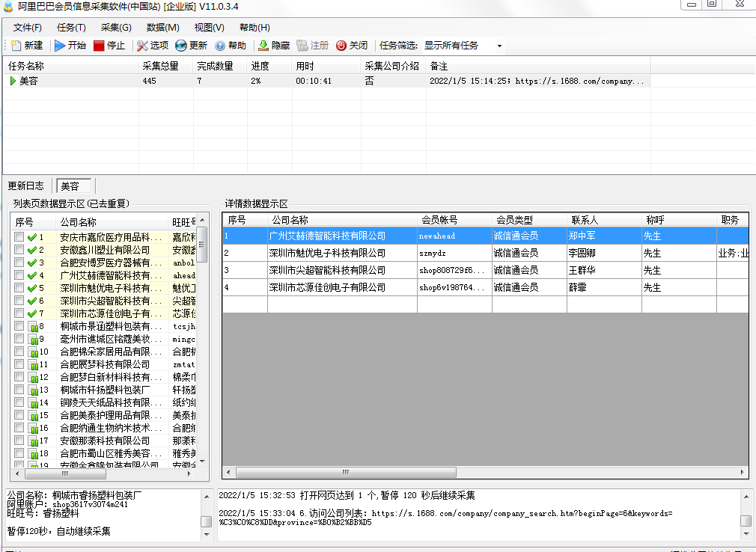Click the green play icon of 美容 task
Viewport: 756px width, 552px height.
pyautogui.click(x=13, y=81)
